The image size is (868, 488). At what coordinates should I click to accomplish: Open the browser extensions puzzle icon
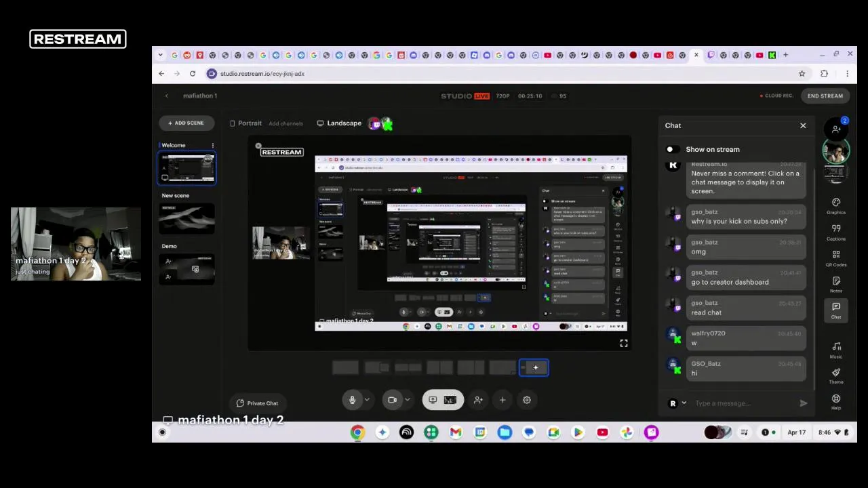click(824, 73)
